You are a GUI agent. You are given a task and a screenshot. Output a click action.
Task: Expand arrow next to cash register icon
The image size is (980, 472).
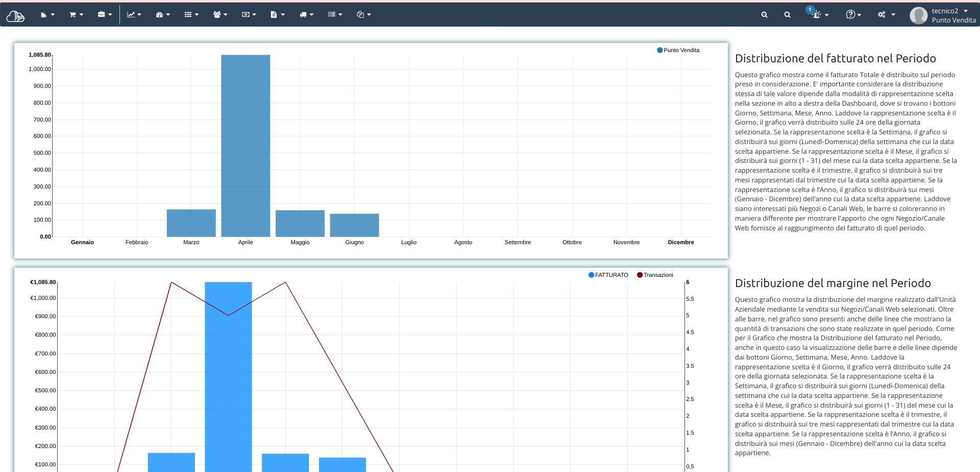pyautogui.click(x=53, y=15)
